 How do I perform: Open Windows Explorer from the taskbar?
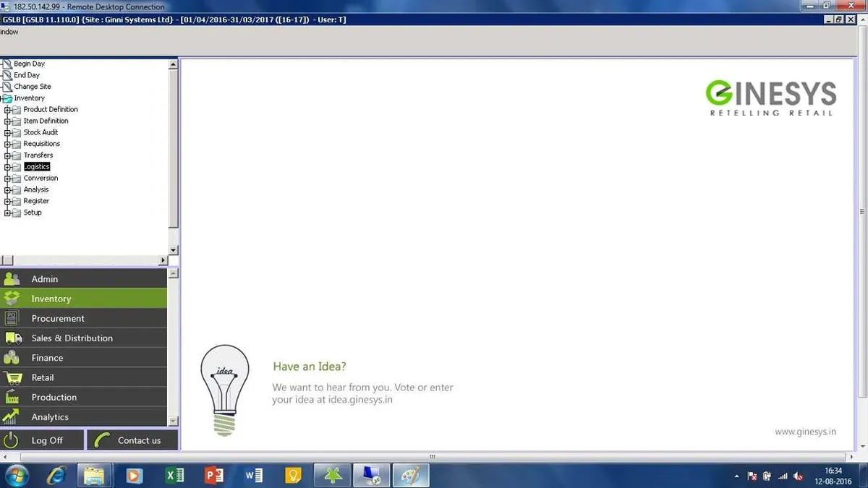point(95,476)
